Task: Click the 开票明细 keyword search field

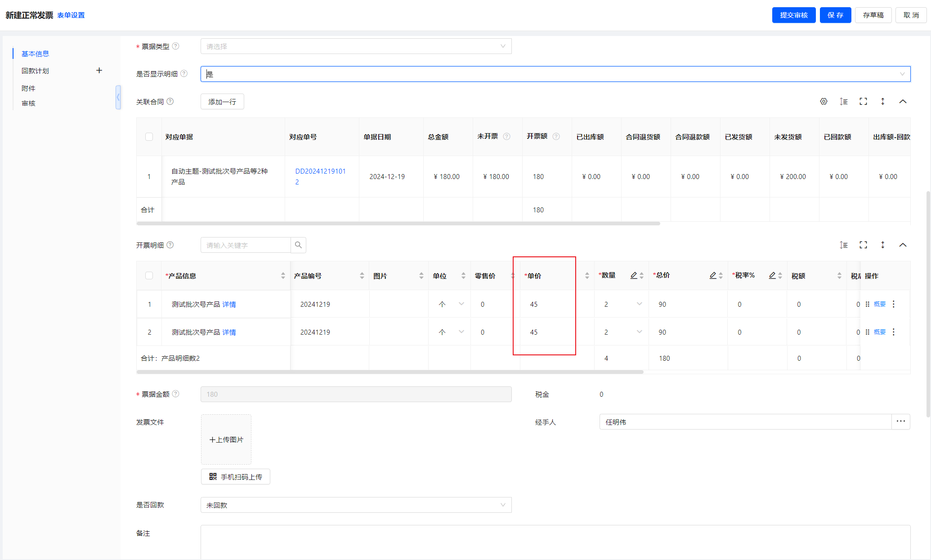Action: point(246,245)
